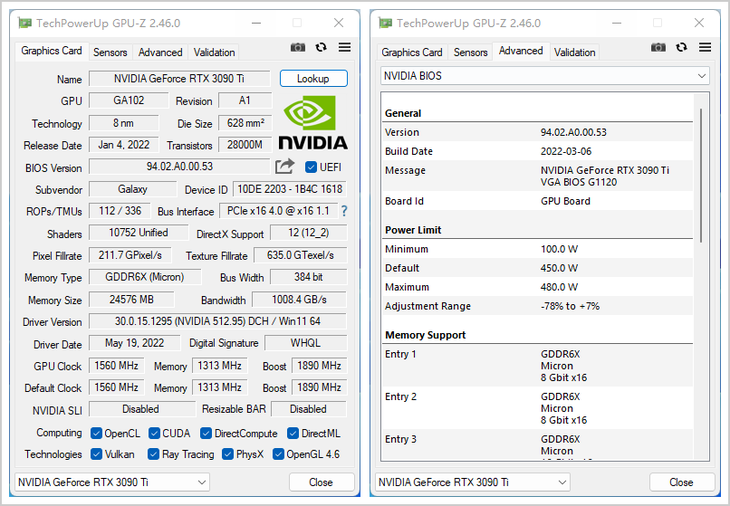This screenshot has width=730, height=506.
Task: Open the GPU selector dropdown in left window
Action: click(112, 482)
